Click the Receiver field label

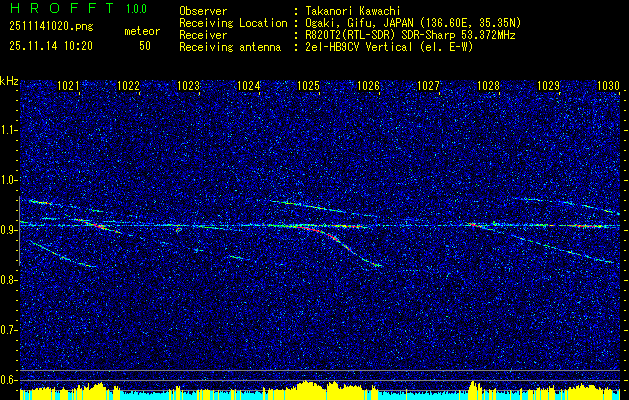(x=203, y=35)
